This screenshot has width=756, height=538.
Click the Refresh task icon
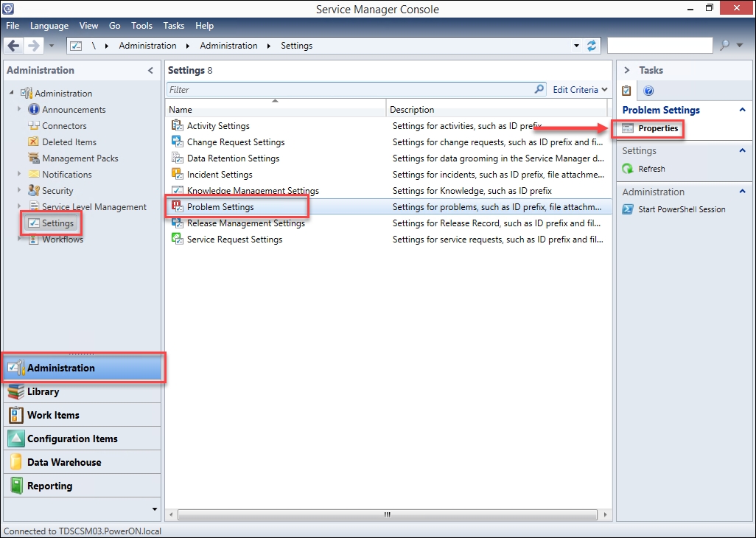coord(628,169)
